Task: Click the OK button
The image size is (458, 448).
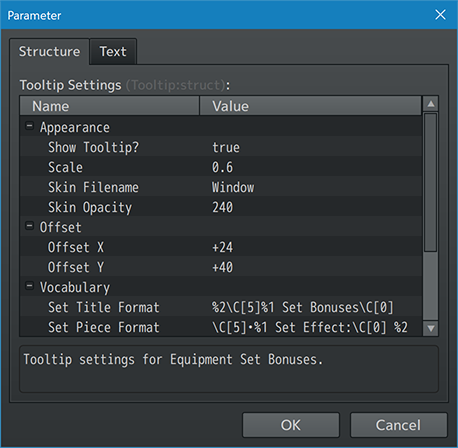Action: (x=291, y=425)
